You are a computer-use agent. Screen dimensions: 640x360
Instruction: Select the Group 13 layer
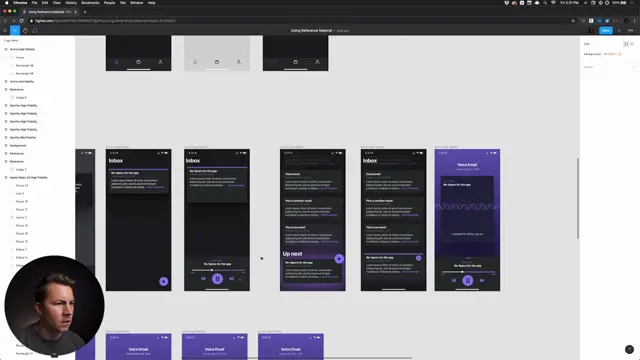click(x=22, y=186)
